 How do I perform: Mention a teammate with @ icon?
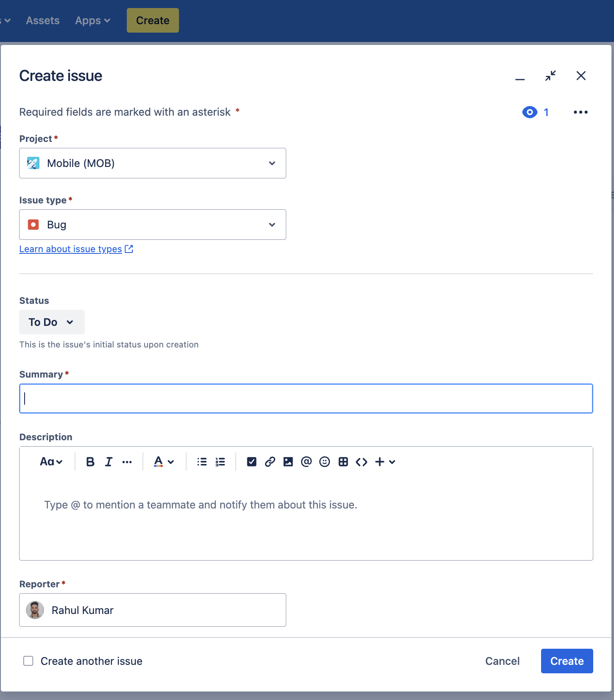coord(306,462)
